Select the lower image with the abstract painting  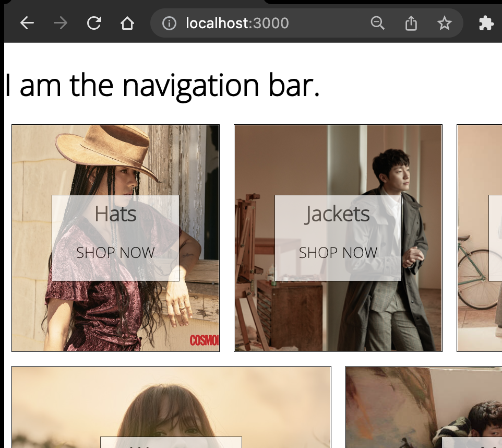[424, 407]
